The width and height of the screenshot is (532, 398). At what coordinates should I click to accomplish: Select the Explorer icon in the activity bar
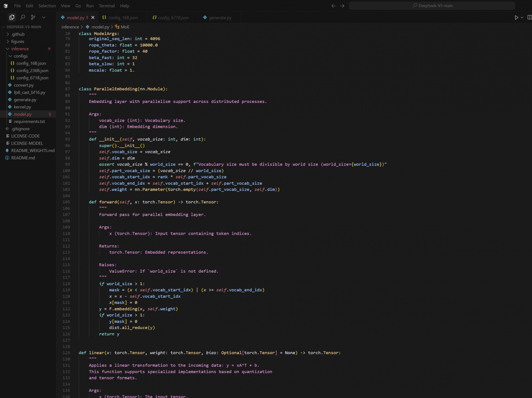click(12, 17)
